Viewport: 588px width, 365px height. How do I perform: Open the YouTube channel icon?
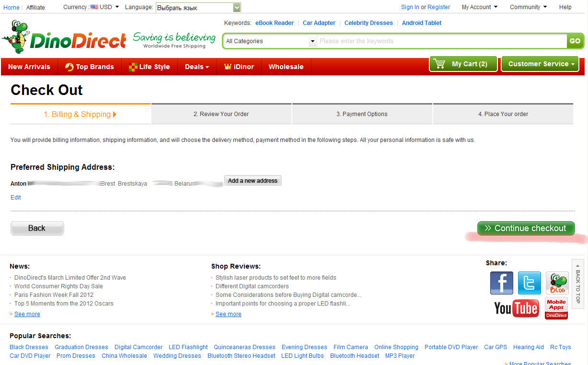[x=516, y=308]
